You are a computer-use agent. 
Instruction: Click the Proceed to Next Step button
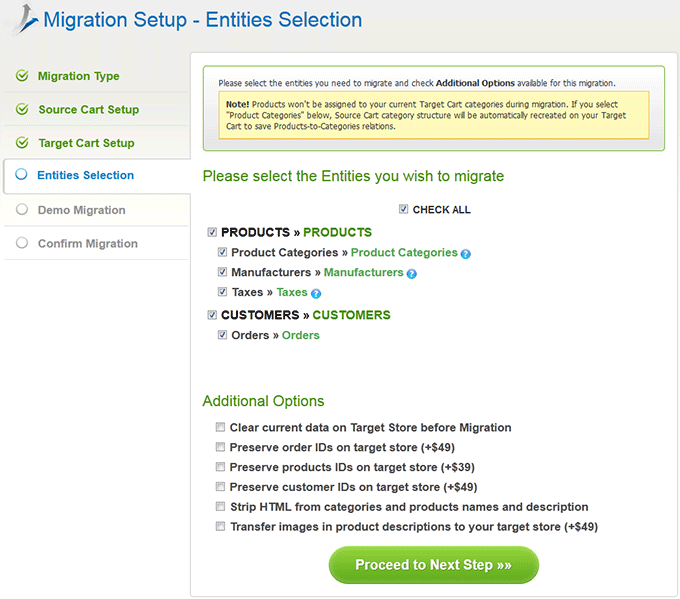(x=434, y=565)
